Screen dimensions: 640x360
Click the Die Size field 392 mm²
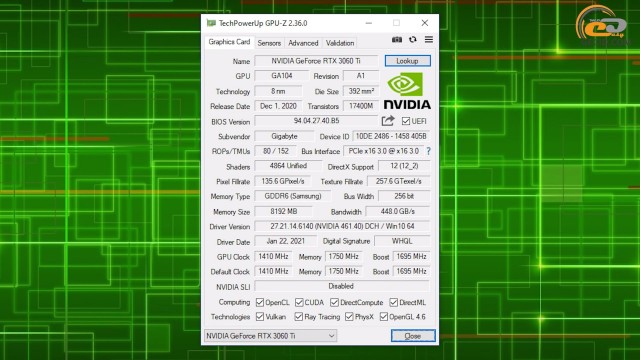361,91
